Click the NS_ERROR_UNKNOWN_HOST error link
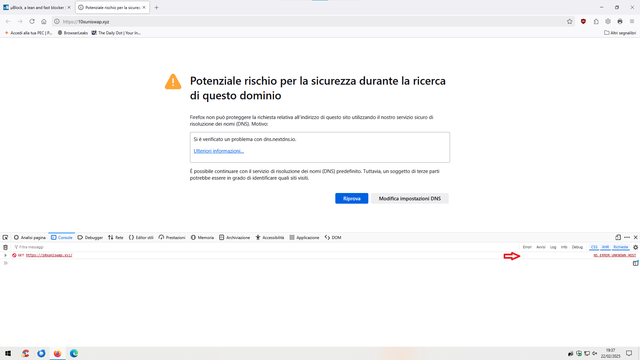The width and height of the screenshot is (640, 360). (614, 255)
